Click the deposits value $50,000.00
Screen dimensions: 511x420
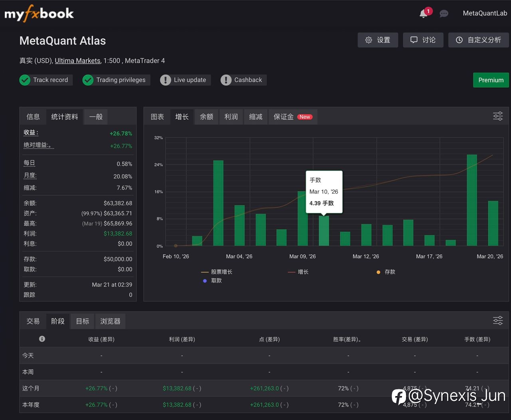click(118, 259)
